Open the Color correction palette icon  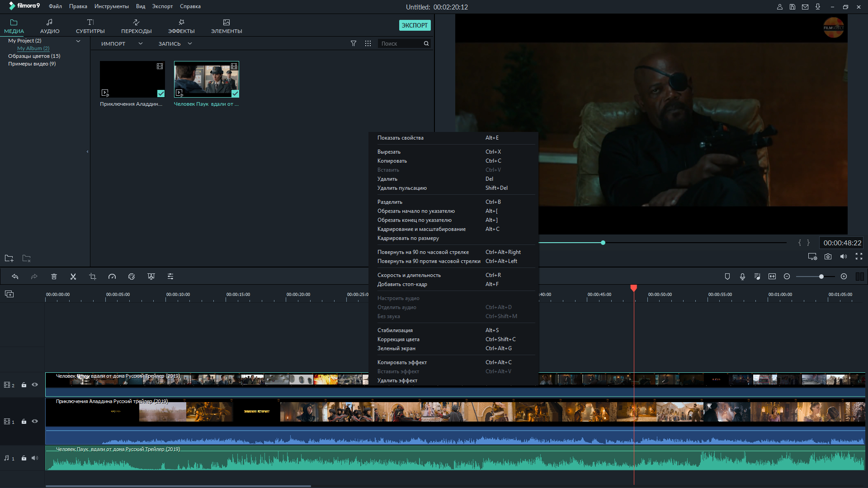click(x=132, y=277)
